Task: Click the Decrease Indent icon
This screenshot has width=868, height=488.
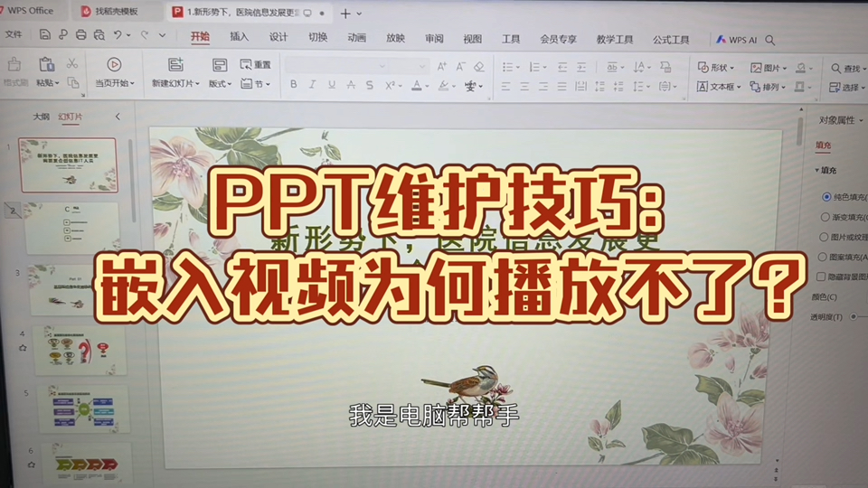Action: click(562, 68)
